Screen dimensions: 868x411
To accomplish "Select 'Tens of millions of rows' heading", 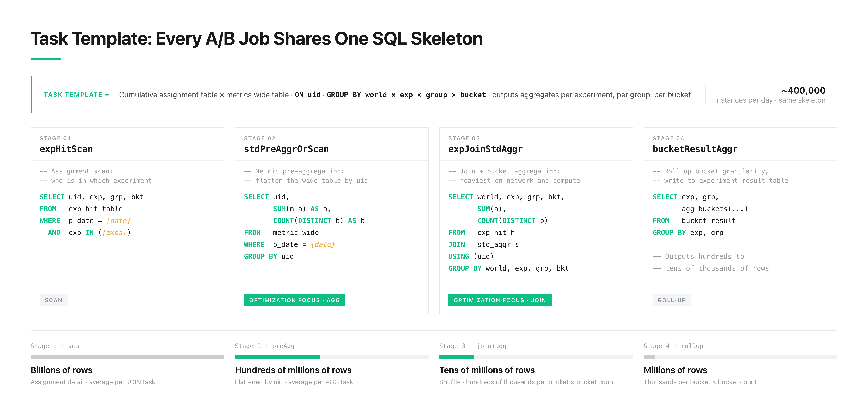I will click(487, 370).
